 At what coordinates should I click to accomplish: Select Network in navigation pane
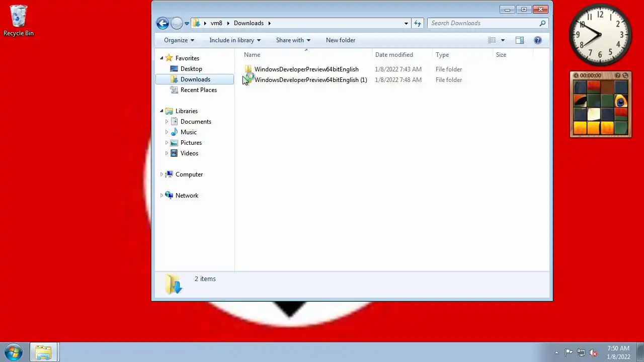[187, 196]
